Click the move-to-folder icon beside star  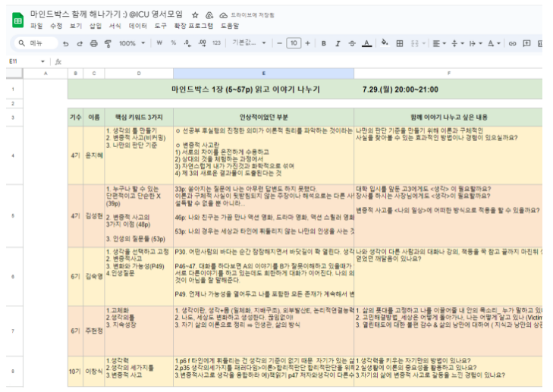[209, 15]
